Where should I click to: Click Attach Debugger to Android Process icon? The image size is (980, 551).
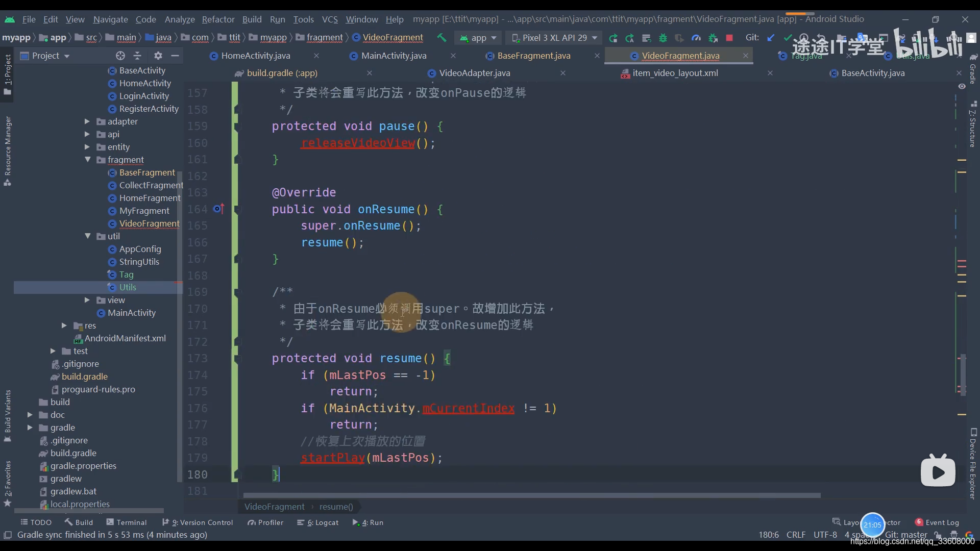713,38
